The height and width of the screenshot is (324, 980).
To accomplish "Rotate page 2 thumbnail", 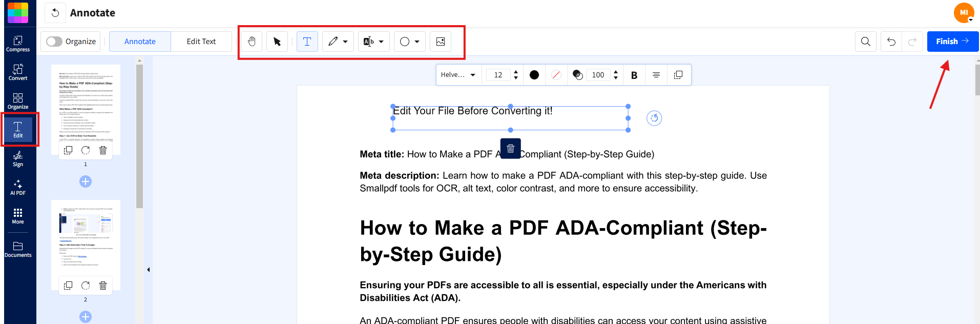I will click(86, 286).
